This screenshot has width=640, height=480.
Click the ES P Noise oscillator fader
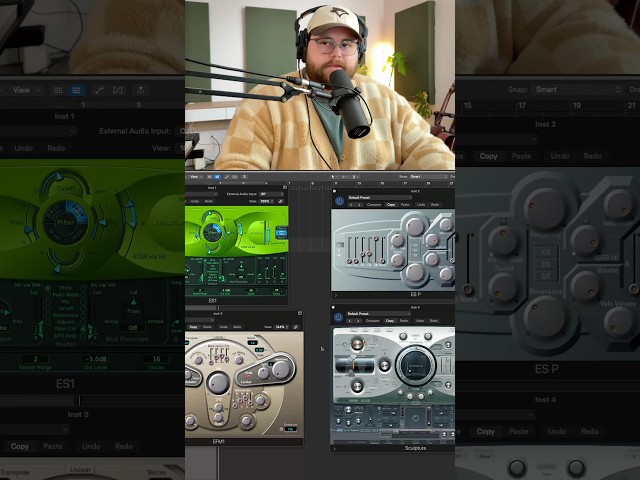pos(382,249)
